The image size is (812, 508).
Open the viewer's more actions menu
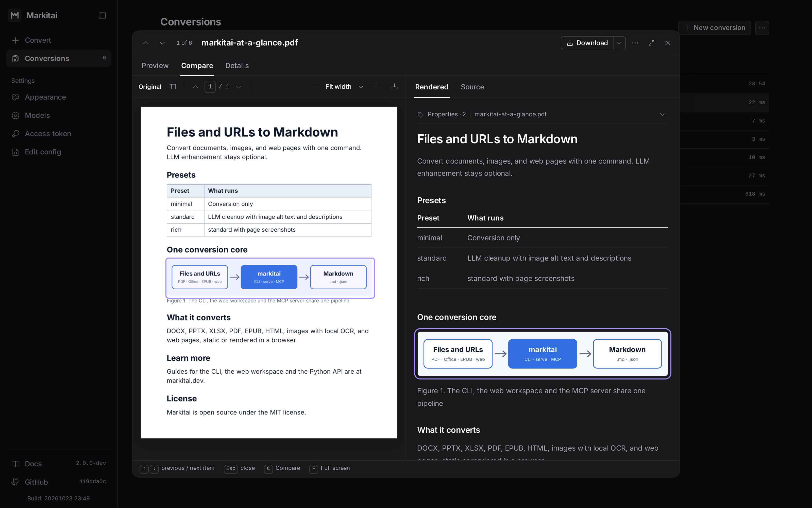[x=635, y=43]
